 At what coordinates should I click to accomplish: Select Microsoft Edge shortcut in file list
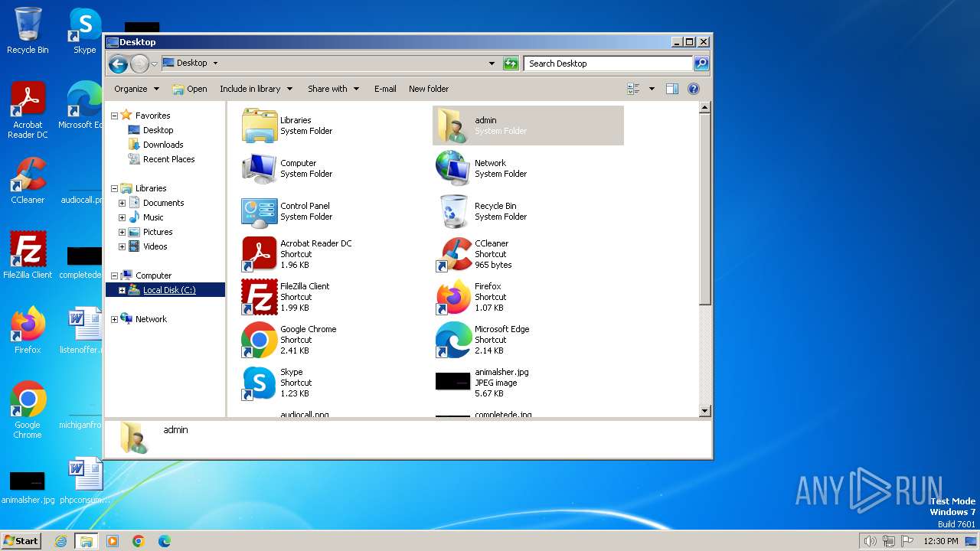pos(453,340)
